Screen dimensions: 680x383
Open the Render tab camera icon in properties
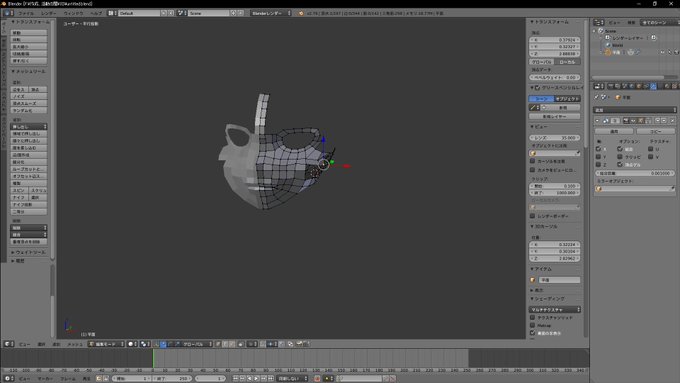tap(610, 86)
